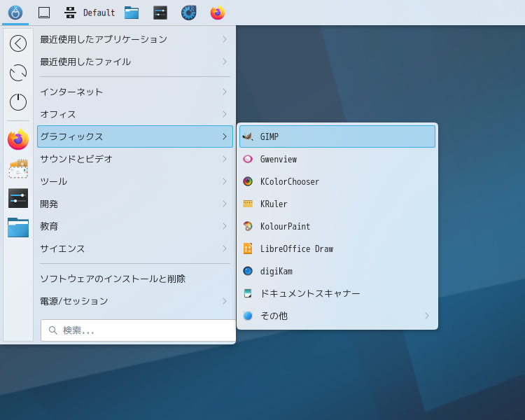Launch KRuler via its ruler icon
Viewport: 525px width, 420px height.
[x=248, y=204]
